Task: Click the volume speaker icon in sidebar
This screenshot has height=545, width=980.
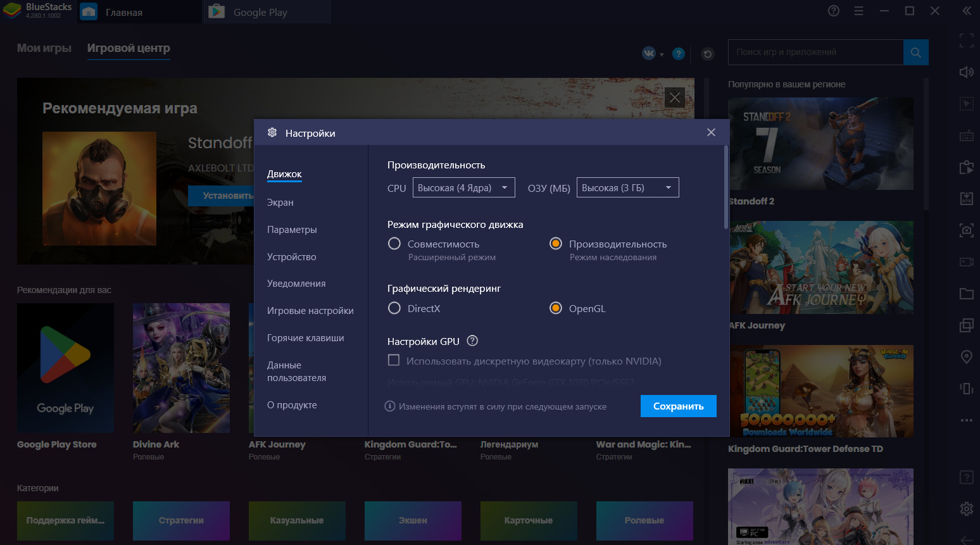Action: [x=967, y=72]
